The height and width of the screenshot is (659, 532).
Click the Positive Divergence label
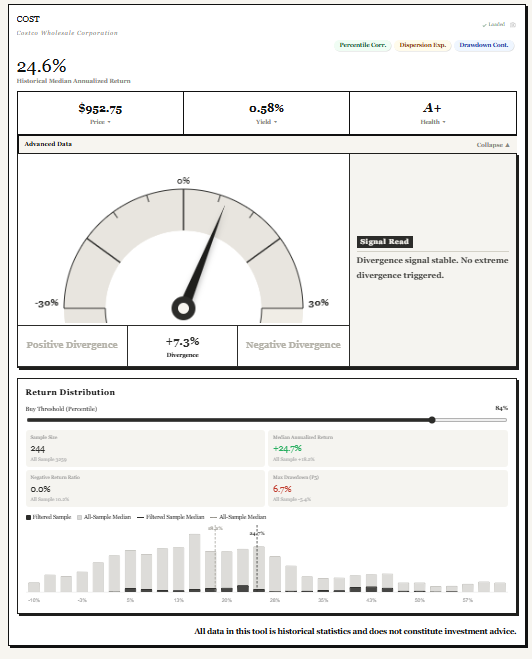pyautogui.click(x=72, y=345)
